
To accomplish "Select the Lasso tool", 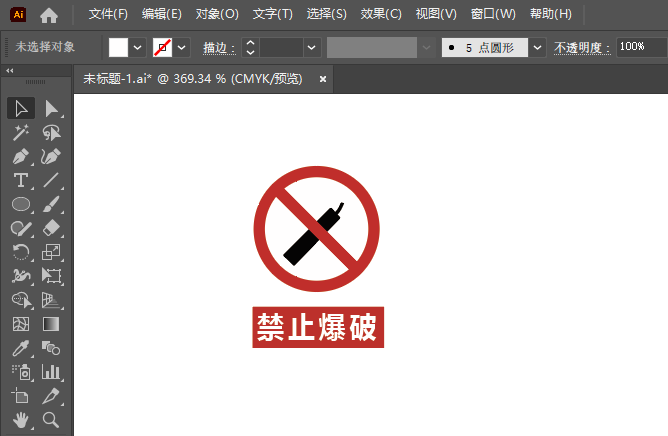I will 52,133.
